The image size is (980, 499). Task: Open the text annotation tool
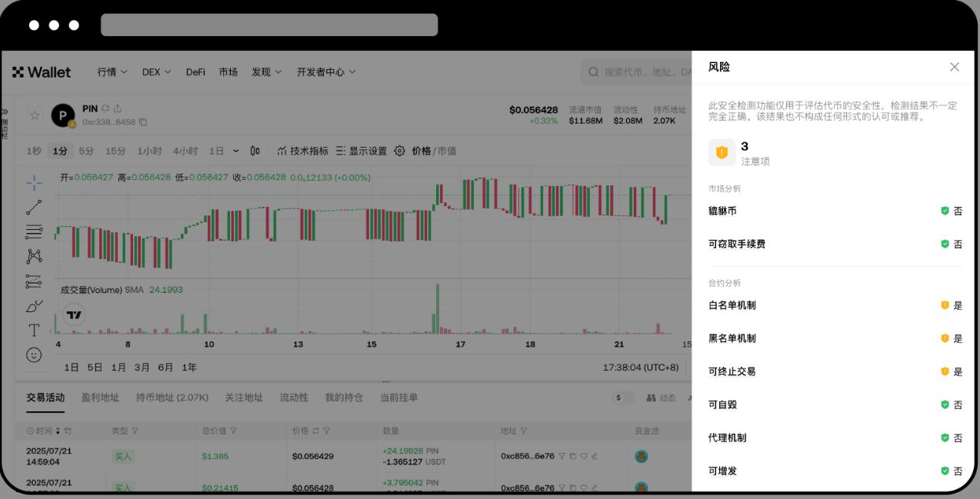click(32, 331)
